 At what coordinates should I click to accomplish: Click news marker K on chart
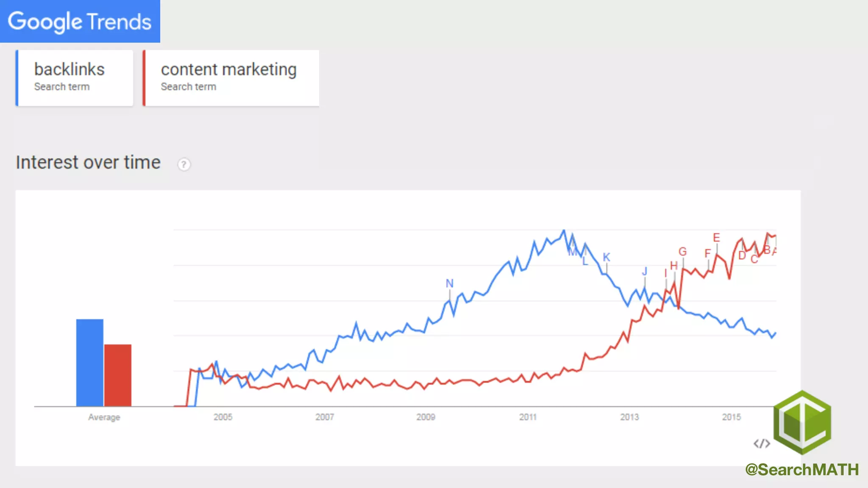[606, 257]
